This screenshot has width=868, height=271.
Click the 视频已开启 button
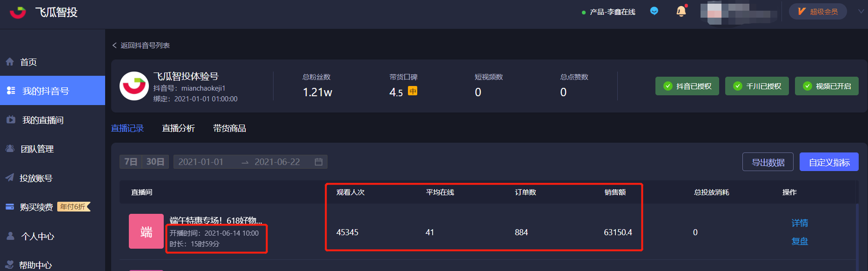coord(827,86)
